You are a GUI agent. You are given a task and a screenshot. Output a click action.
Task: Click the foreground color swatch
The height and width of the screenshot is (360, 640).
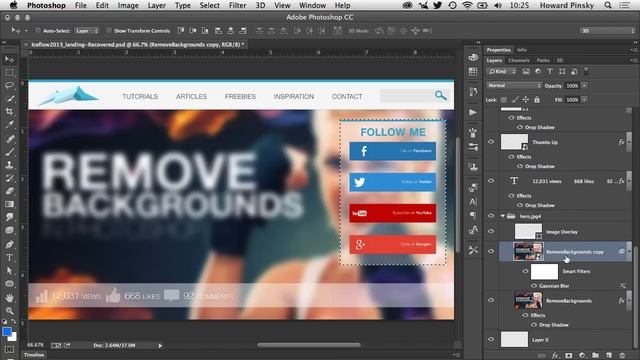7,332
